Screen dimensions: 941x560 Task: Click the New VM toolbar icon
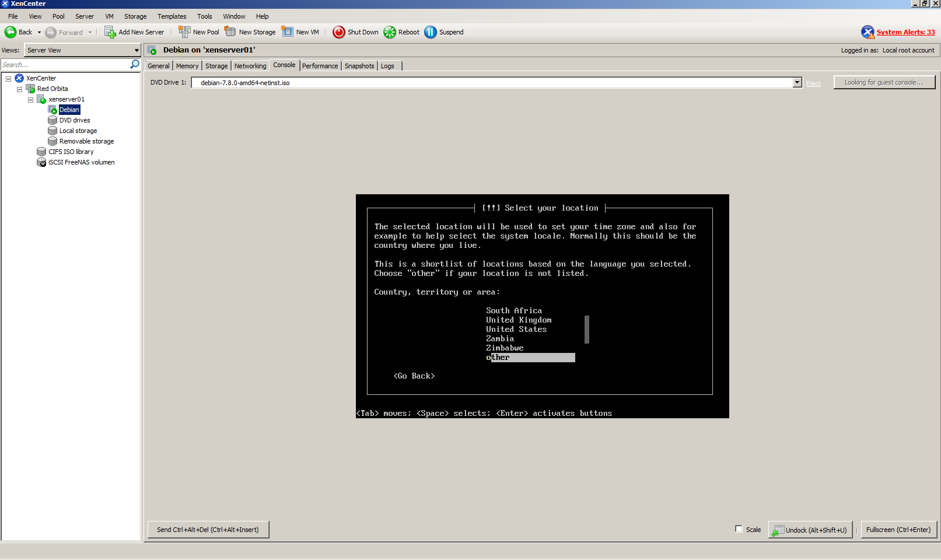288,32
